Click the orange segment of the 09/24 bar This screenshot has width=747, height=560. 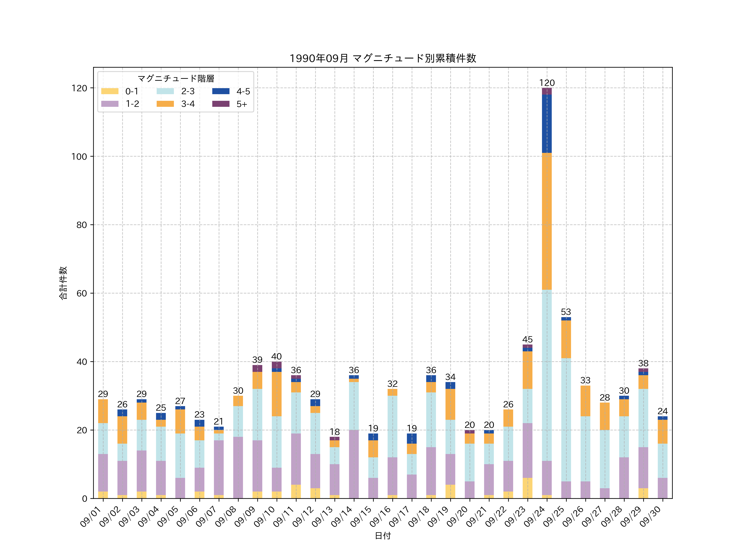547,221
